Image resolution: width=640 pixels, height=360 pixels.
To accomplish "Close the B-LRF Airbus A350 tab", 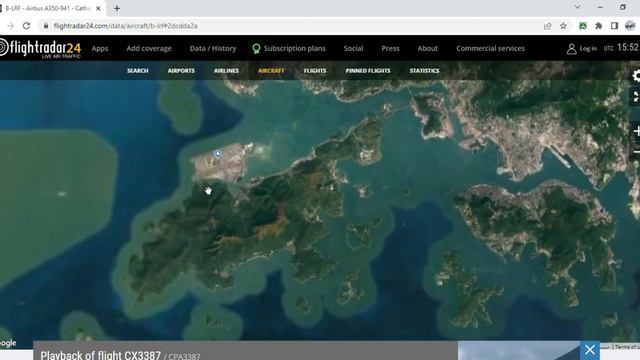I will pos(98,8).
